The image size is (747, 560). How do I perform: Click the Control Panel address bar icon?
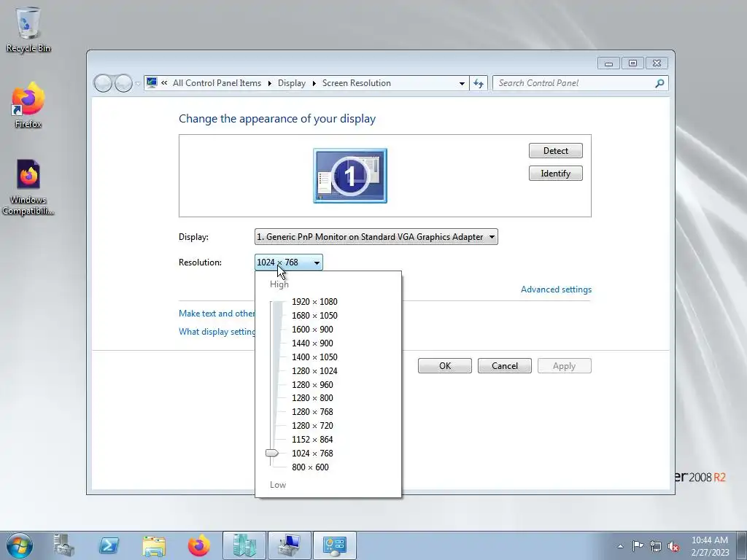tap(152, 83)
